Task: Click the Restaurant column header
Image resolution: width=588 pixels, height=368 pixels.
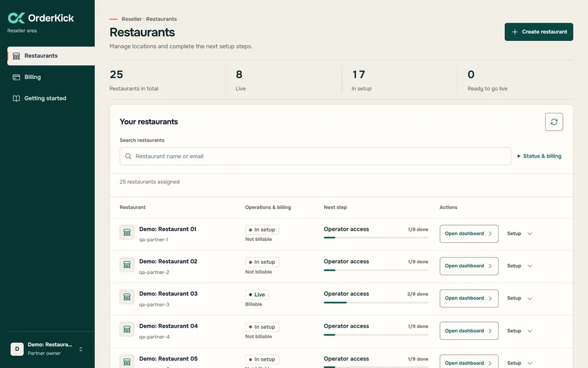Action: (132, 207)
